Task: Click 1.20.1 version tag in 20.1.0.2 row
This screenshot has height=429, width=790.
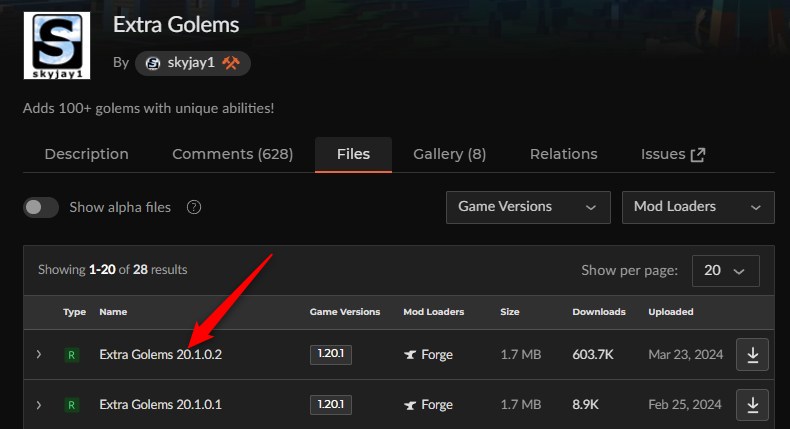Action: 331,354
